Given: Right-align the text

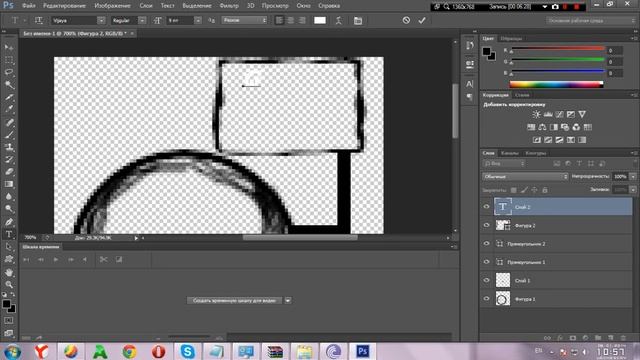Looking at the screenshot, I should [302, 20].
